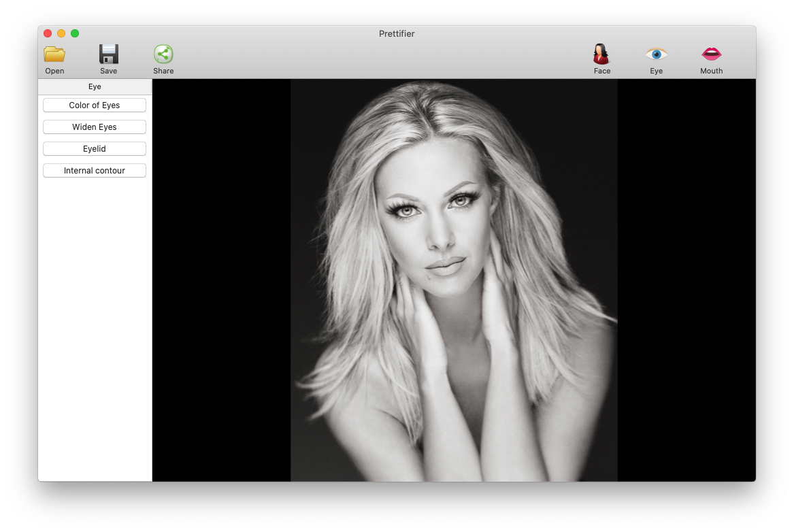Image resolution: width=794 pixels, height=532 pixels.
Task: Apply the Widen Eyes option
Action: click(x=94, y=127)
